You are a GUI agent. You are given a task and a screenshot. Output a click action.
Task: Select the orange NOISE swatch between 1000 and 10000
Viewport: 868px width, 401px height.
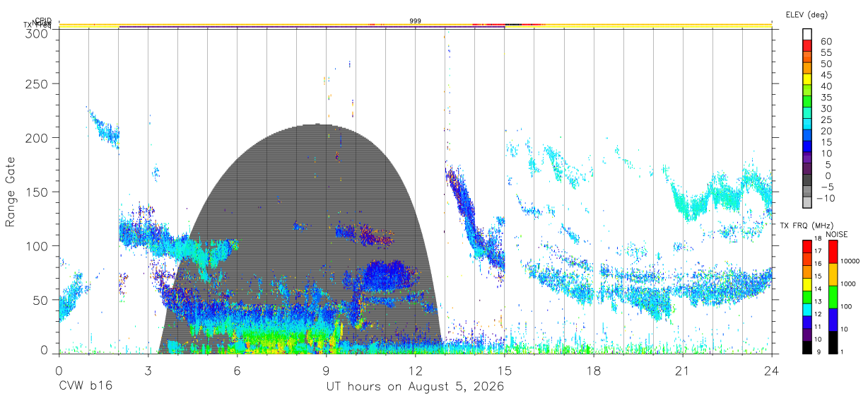(833, 274)
